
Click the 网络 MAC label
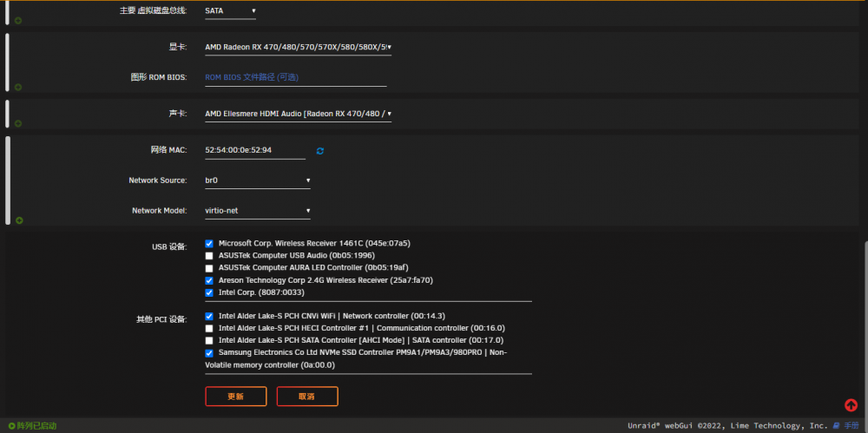(x=169, y=150)
